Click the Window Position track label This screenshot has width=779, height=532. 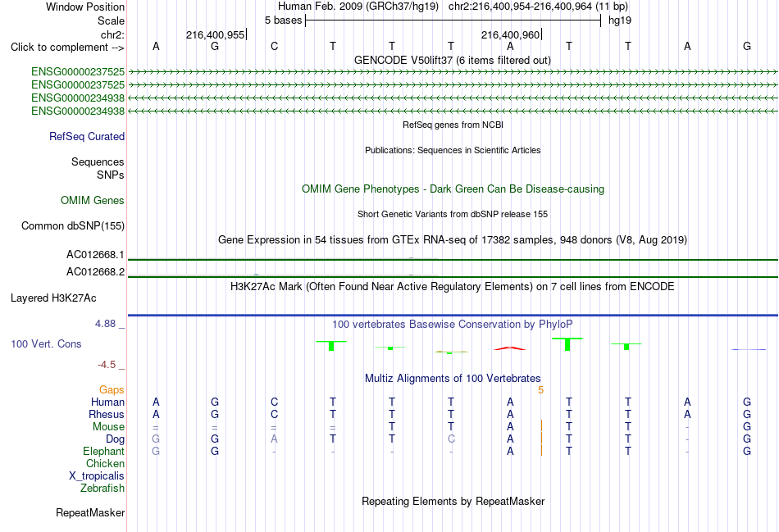[x=85, y=7]
